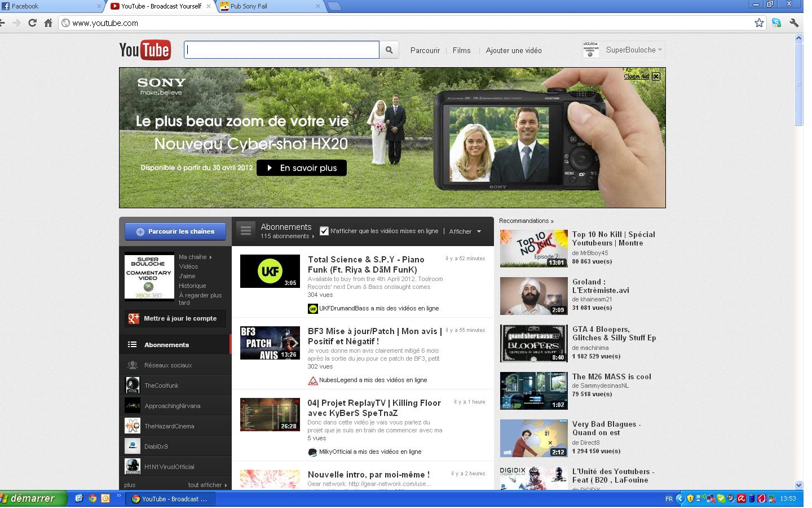Open Total Science & S.P.Y video title
Screen dimensions: 812x508
click(366, 264)
